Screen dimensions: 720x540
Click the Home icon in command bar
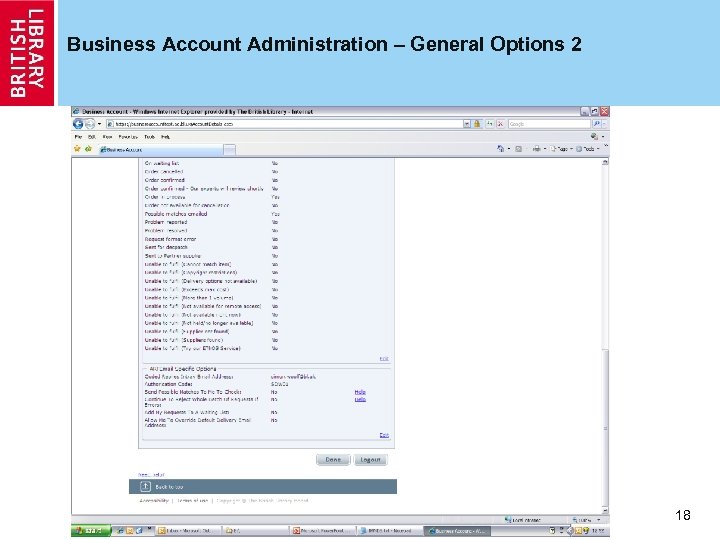(501, 148)
